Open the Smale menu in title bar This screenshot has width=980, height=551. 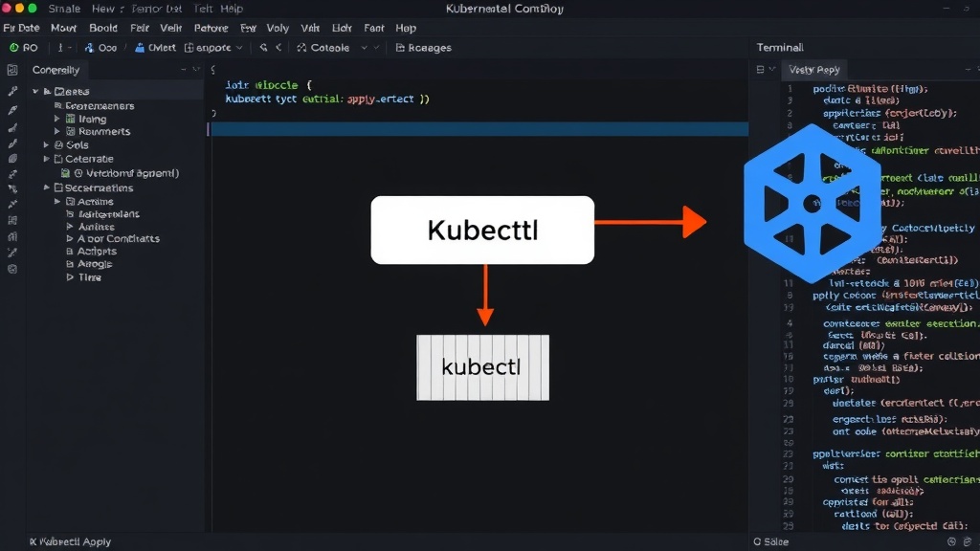(64, 9)
